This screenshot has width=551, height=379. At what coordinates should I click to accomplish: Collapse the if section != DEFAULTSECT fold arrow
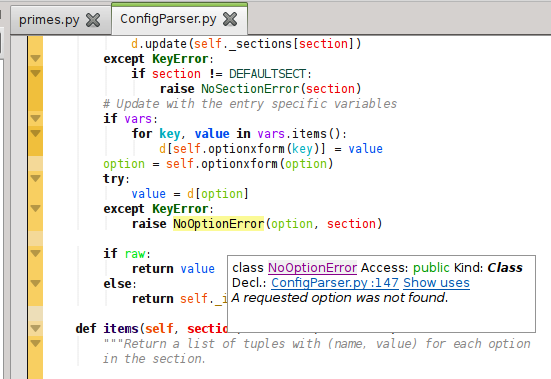(35, 73)
